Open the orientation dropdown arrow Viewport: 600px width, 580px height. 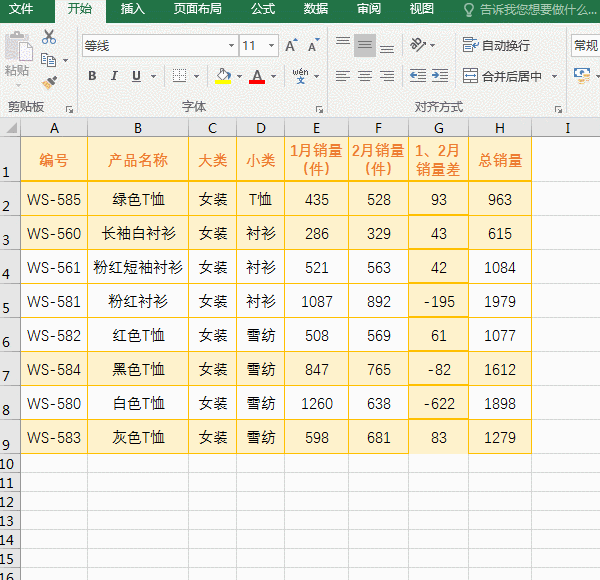432,46
